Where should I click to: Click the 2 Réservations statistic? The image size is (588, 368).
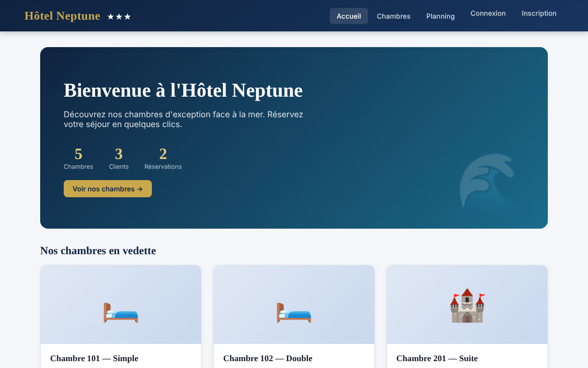coord(163,158)
